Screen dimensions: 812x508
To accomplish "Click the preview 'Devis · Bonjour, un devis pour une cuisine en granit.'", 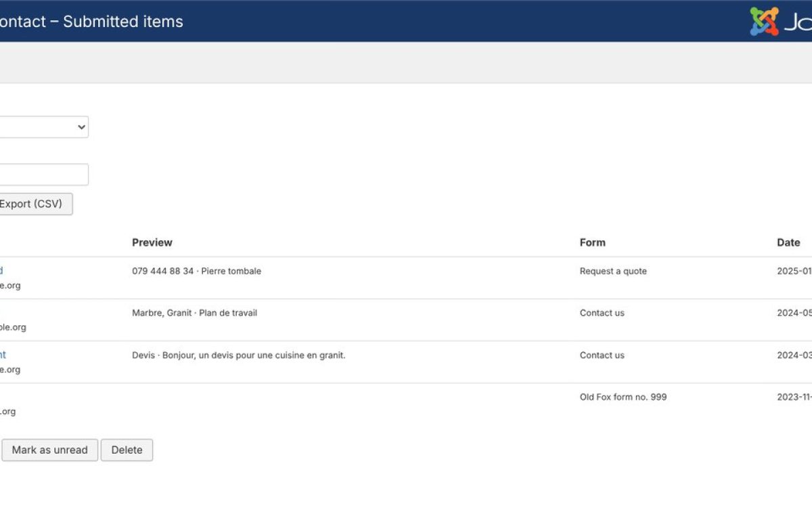I will [239, 355].
